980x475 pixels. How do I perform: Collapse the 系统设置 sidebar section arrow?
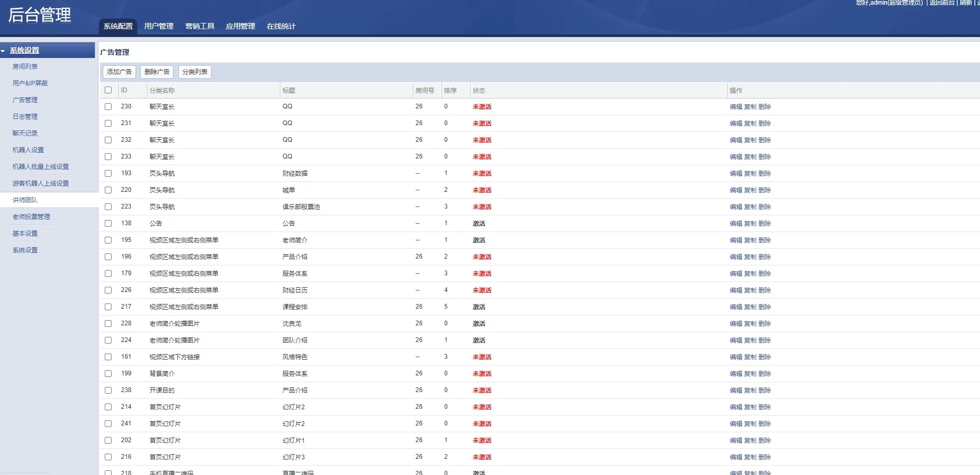point(3,51)
